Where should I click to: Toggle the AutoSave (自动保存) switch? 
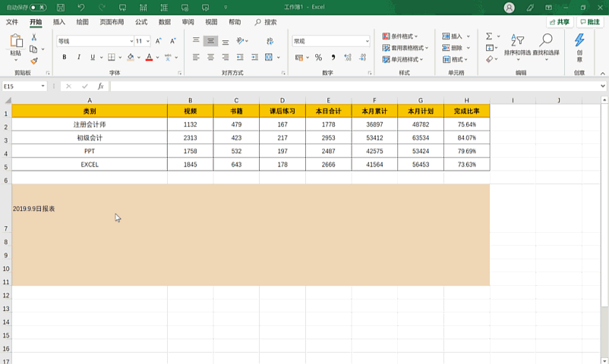click(37, 8)
